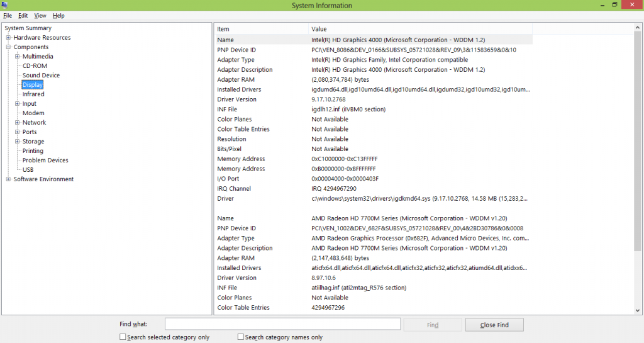Select the Hardware Resources label

coord(42,37)
